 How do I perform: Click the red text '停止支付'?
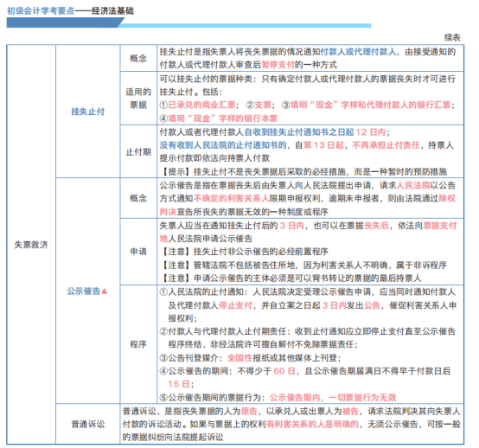tap(235, 305)
